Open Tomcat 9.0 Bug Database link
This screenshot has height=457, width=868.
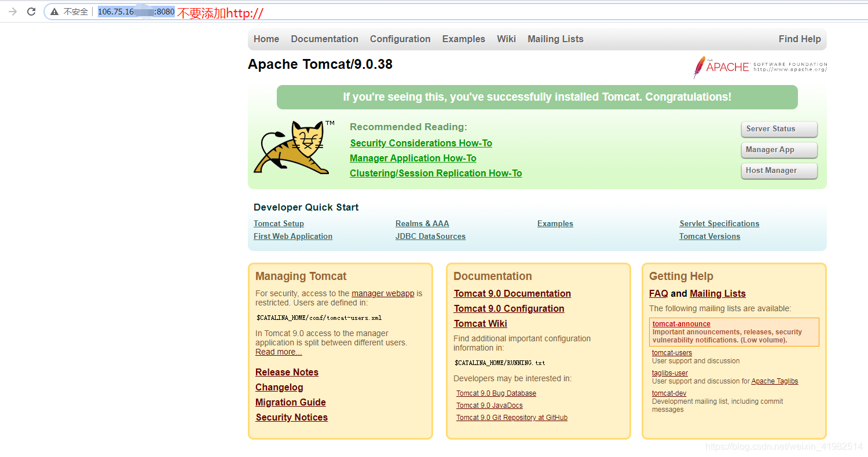click(x=496, y=393)
